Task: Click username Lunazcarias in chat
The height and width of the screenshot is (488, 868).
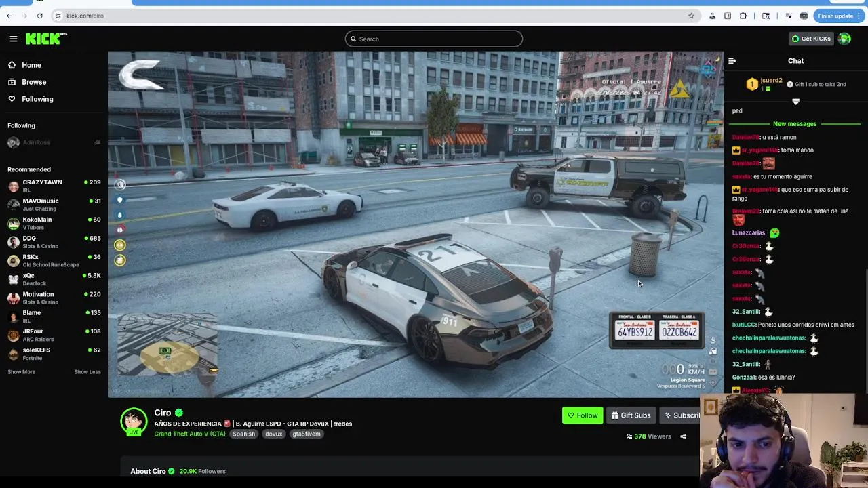Action: tap(749, 233)
